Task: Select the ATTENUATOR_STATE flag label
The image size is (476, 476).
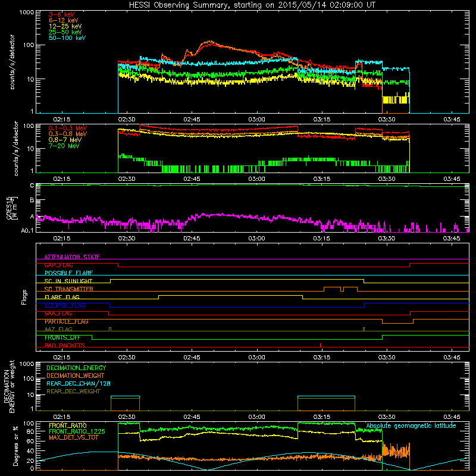Action: coord(72,257)
